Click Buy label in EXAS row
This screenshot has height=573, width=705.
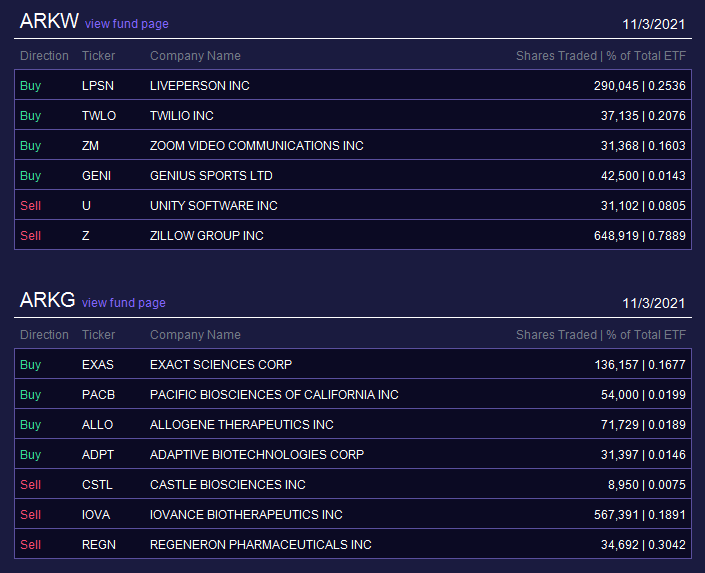click(x=31, y=364)
